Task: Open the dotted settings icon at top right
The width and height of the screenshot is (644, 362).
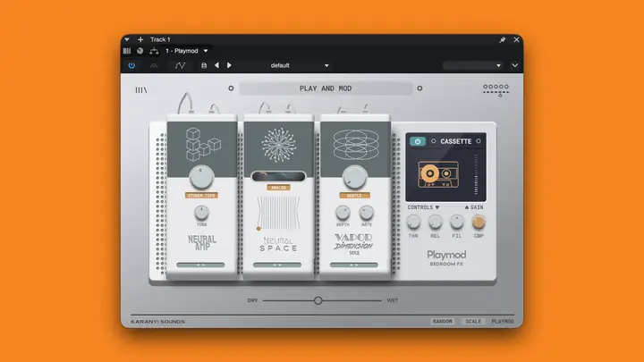Action: click(x=496, y=90)
